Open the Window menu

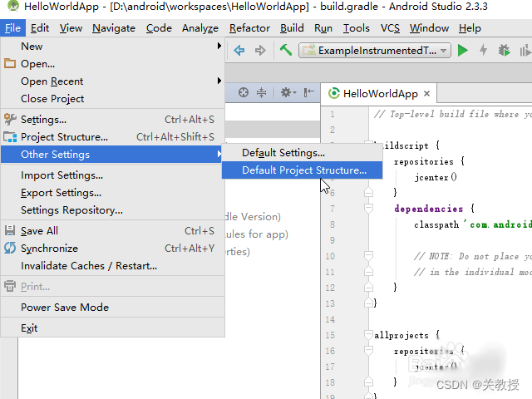click(429, 28)
